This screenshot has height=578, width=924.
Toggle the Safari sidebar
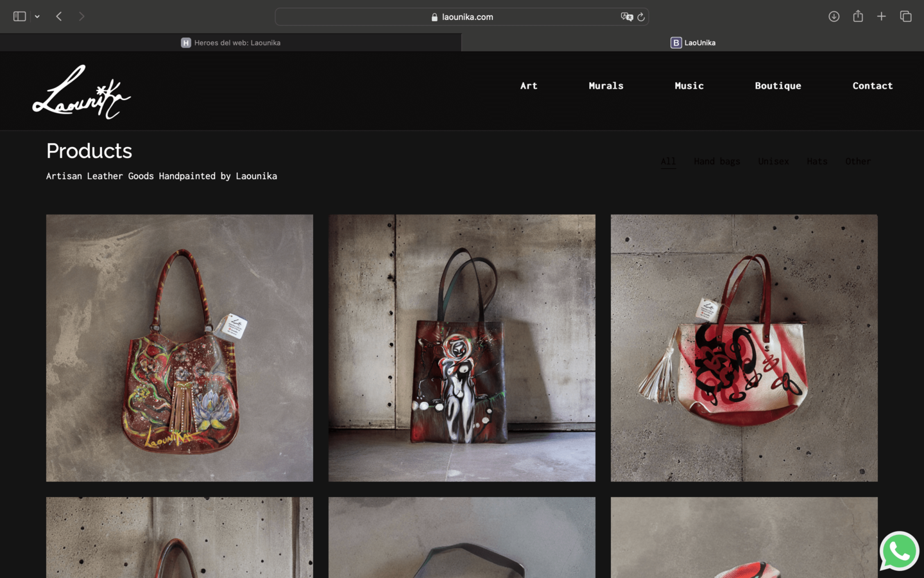19,17
